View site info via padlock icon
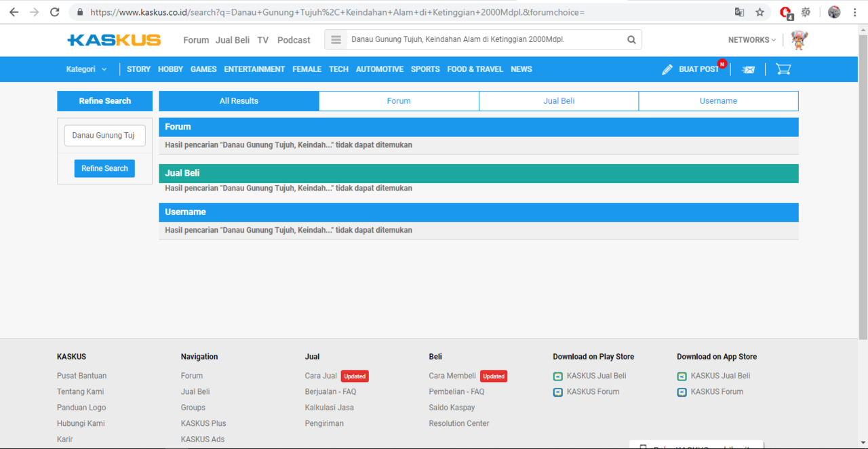The width and height of the screenshot is (868, 449). point(80,12)
